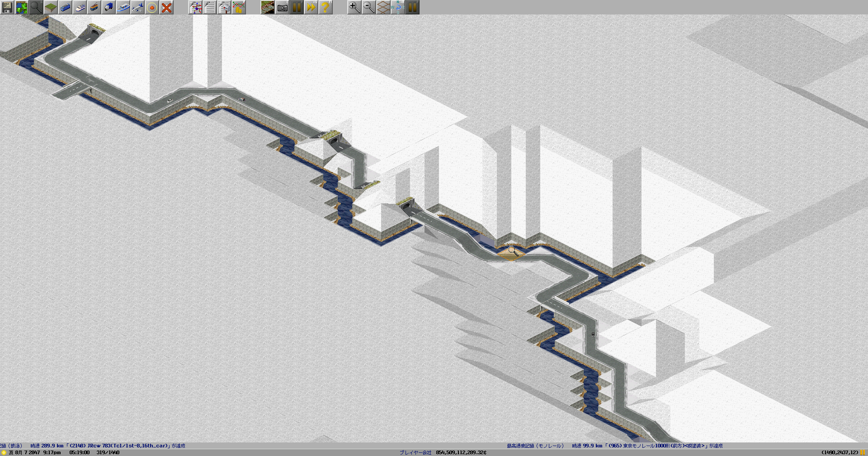Viewport: 868px width, 456px height.
Task: Open the high-speed train build menu
Action: [x=80, y=7]
